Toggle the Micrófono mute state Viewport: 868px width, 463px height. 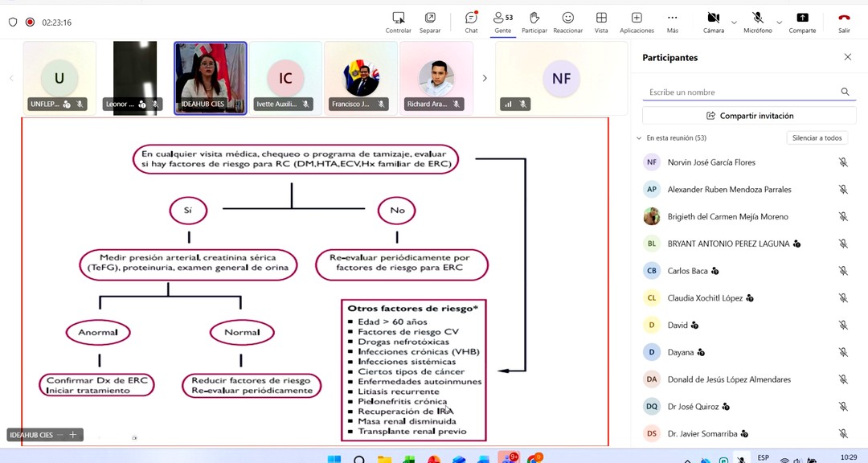[x=757, y=18]
